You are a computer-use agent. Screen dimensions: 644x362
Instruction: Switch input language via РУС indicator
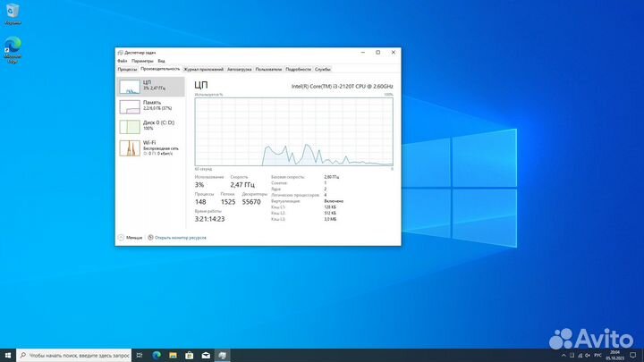coord(597,356)
